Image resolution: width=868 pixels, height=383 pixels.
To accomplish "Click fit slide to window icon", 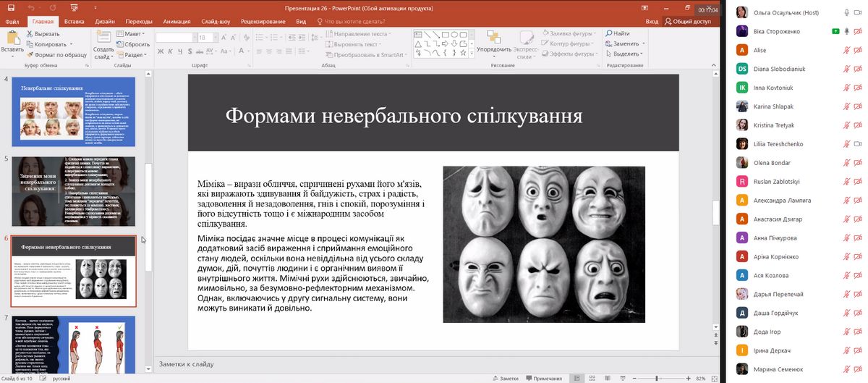I will coord(715,378).
